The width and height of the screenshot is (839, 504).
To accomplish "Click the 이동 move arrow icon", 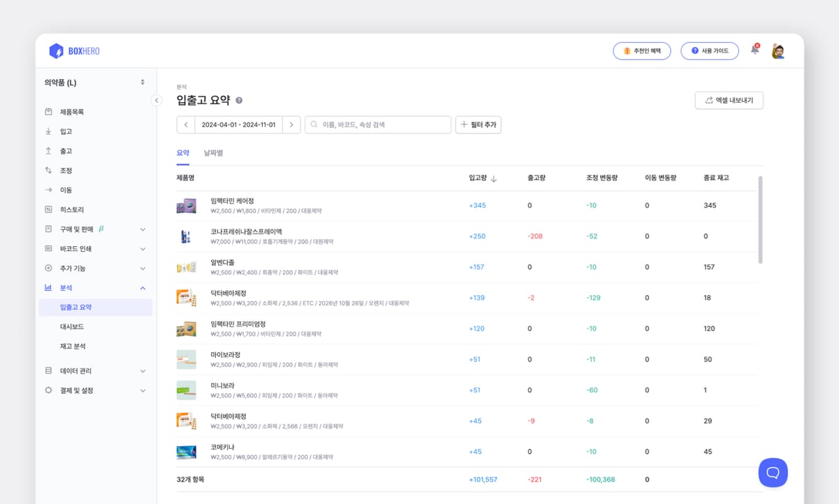I will (x=48, y=190).
